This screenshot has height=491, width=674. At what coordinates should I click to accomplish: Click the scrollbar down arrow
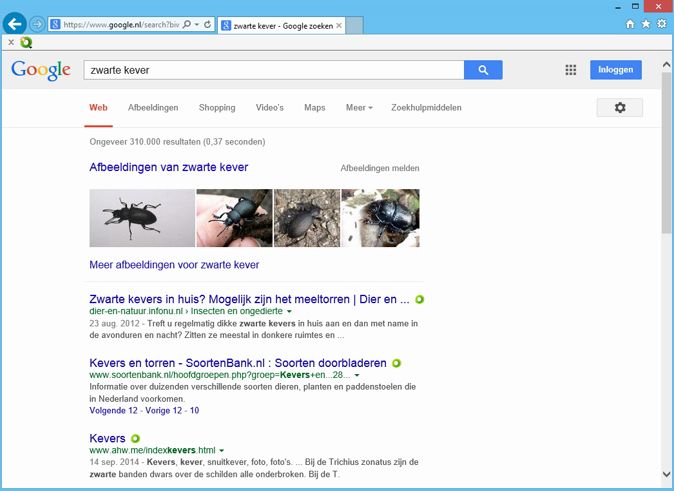[x=667, y=475]
